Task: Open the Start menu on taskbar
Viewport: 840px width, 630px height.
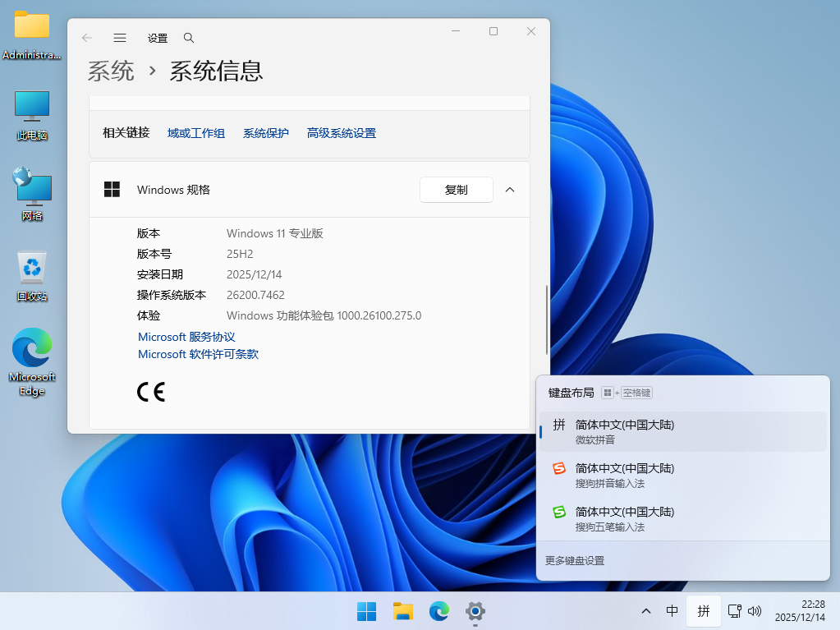Action: click(x=366, y=611)
